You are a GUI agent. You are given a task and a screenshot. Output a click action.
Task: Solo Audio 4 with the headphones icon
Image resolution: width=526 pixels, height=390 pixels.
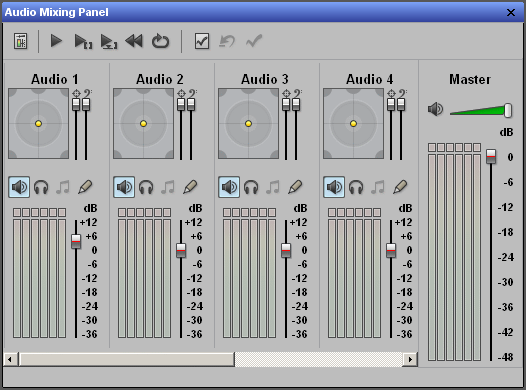tap(356, 187)
